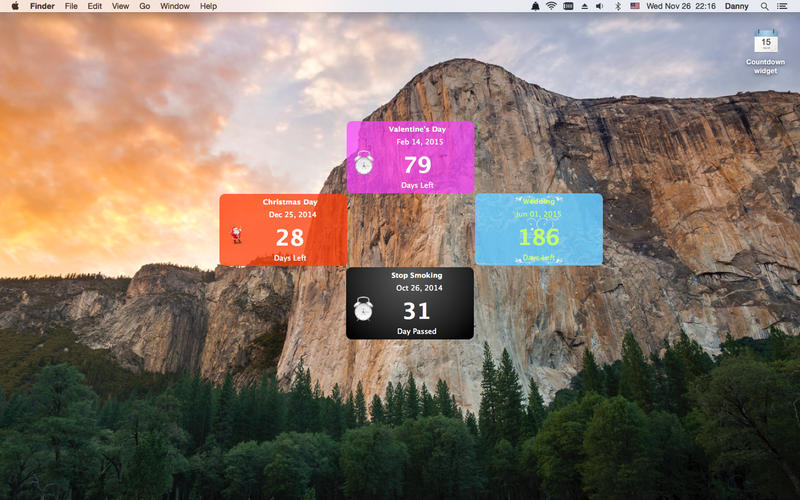Select the blue Wedding countdown widget
This screenshot has width=800, height=500.
539,229
